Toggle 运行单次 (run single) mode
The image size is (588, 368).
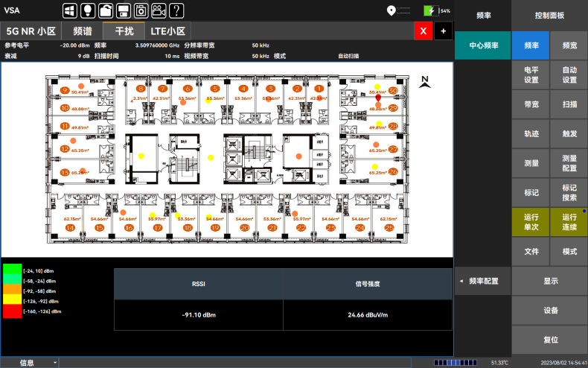click(x=531, y=221)
